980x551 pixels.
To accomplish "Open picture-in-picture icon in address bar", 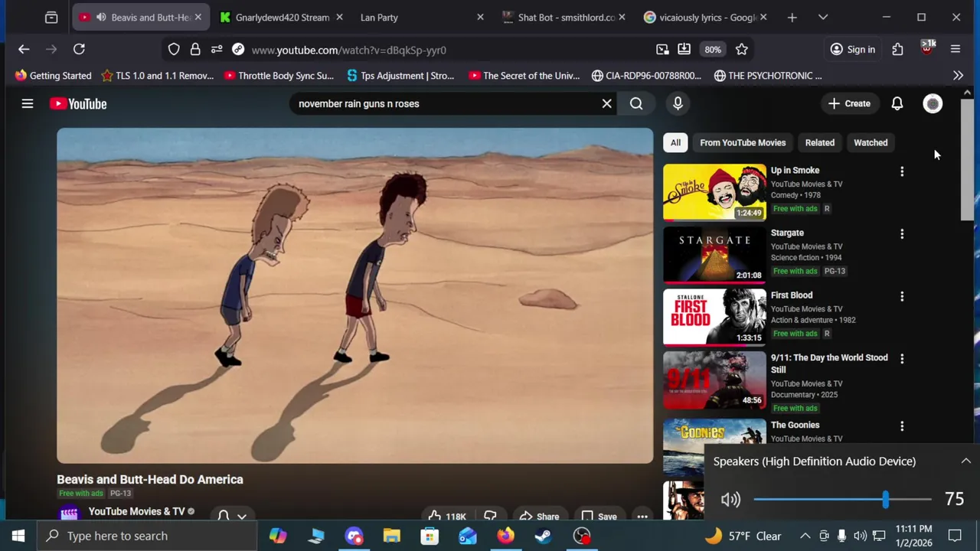I will 662,49.
